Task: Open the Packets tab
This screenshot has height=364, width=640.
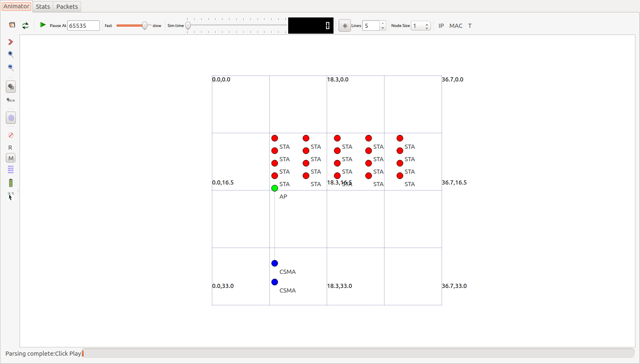Action: coord(67,7)
